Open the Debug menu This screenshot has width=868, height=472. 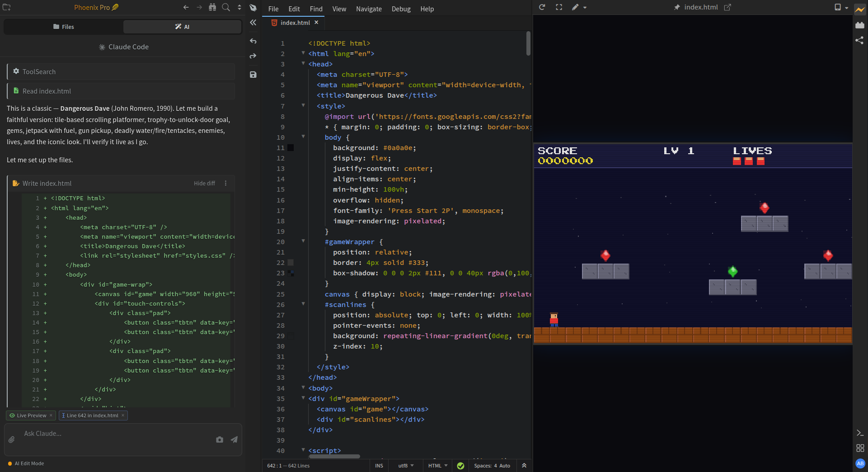[401, 9]
